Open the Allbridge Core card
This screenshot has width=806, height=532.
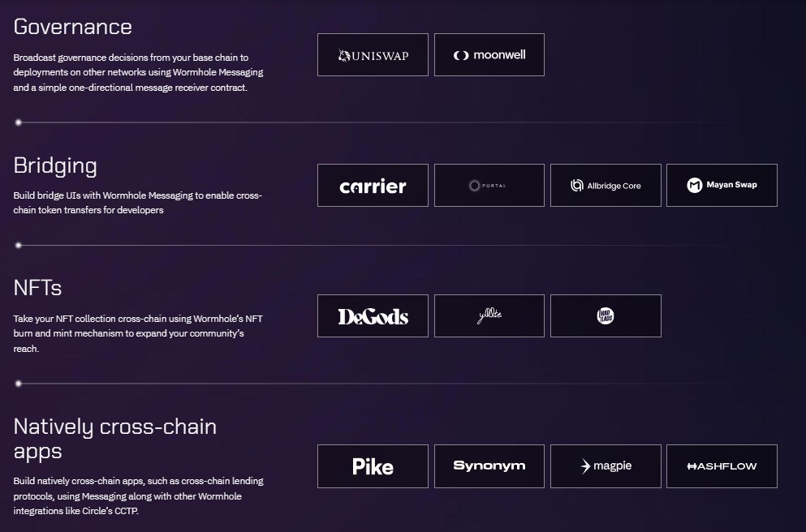point(606,186)
